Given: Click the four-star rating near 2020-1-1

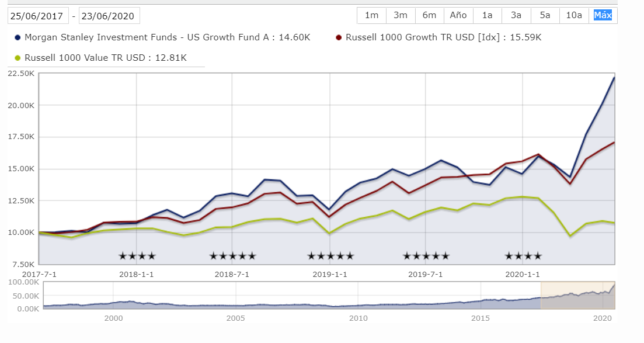Looking at the screenshot, I should click(523, 256).
